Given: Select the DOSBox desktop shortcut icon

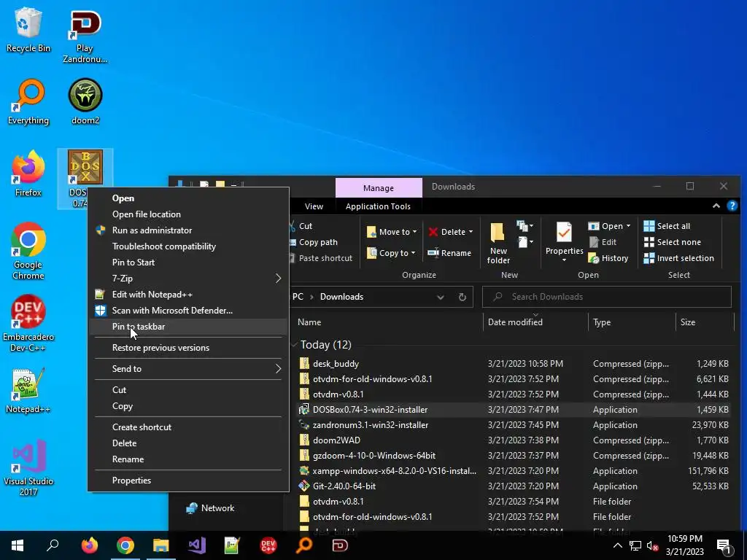Looking at the screenshot, I should click(85, 168).
